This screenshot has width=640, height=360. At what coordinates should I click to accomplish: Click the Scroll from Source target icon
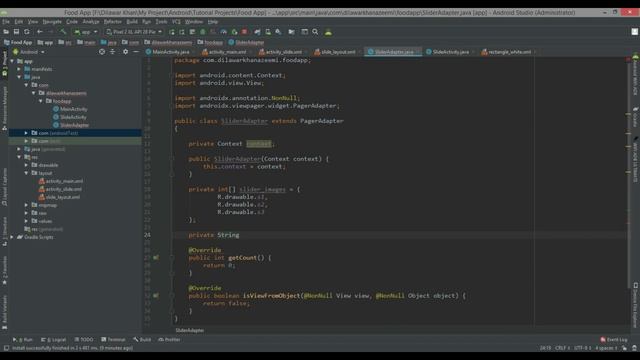click(102, 52)
